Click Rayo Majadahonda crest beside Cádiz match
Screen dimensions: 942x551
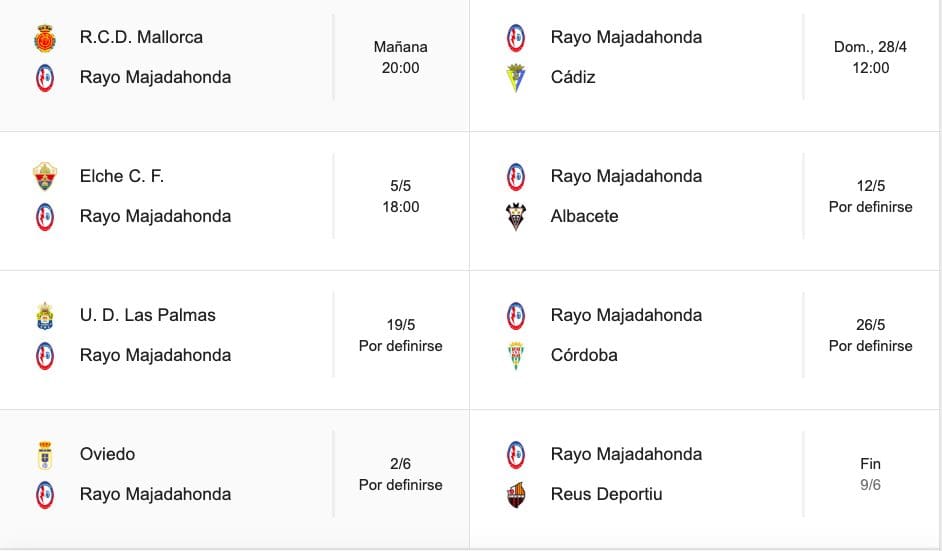coord(515,38)
